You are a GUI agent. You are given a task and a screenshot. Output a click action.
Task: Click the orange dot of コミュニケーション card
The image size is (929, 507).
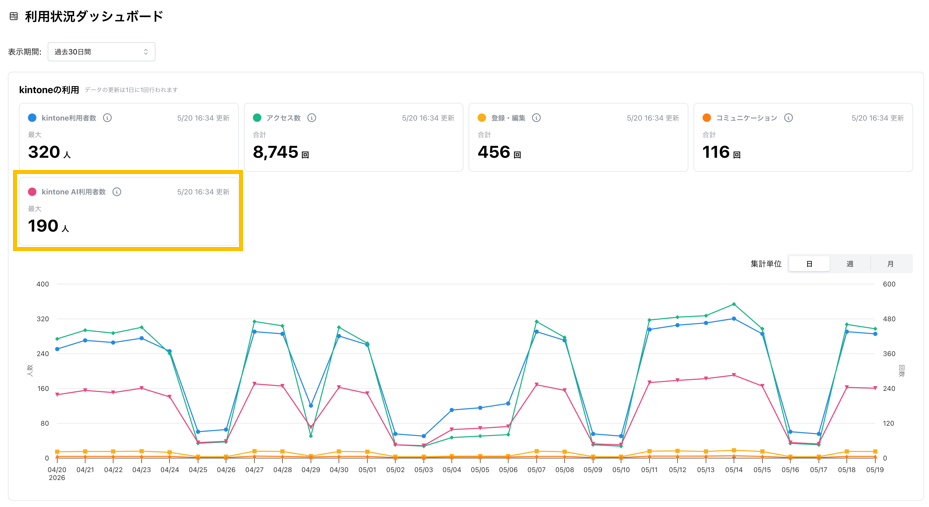[707, 118]
